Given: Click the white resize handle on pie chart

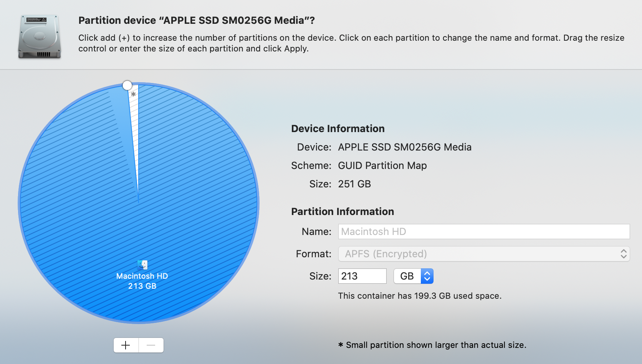Looking at the screenshot, I should (127, 85).
